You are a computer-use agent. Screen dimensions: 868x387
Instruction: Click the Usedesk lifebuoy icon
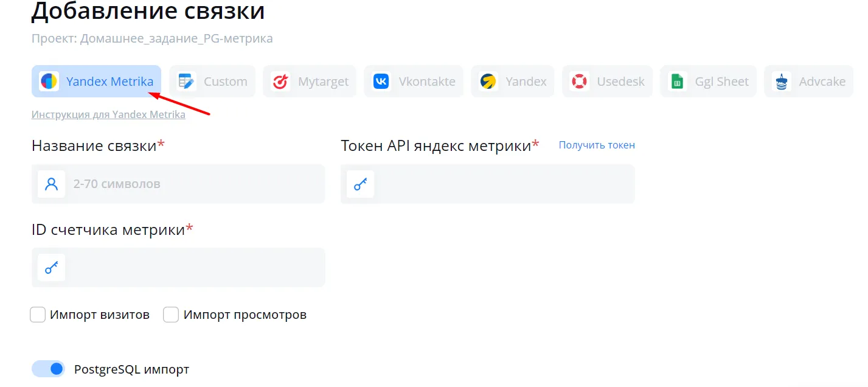pyautogui.click(x=579, y=81)
